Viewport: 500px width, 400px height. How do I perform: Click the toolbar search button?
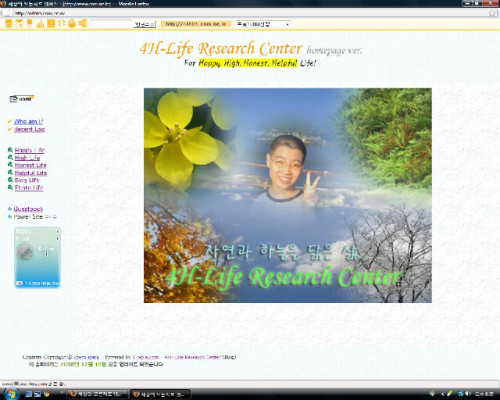[x=144, y=24]
